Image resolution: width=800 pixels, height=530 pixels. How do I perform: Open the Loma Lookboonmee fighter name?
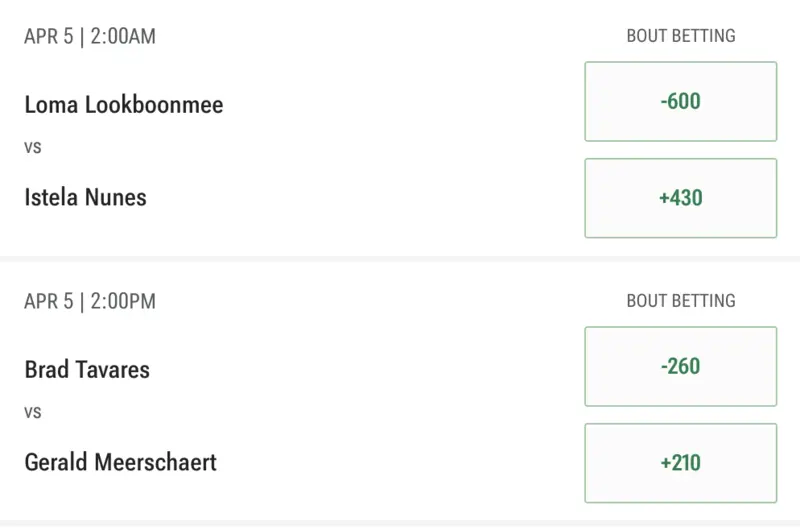coord(123,105)
